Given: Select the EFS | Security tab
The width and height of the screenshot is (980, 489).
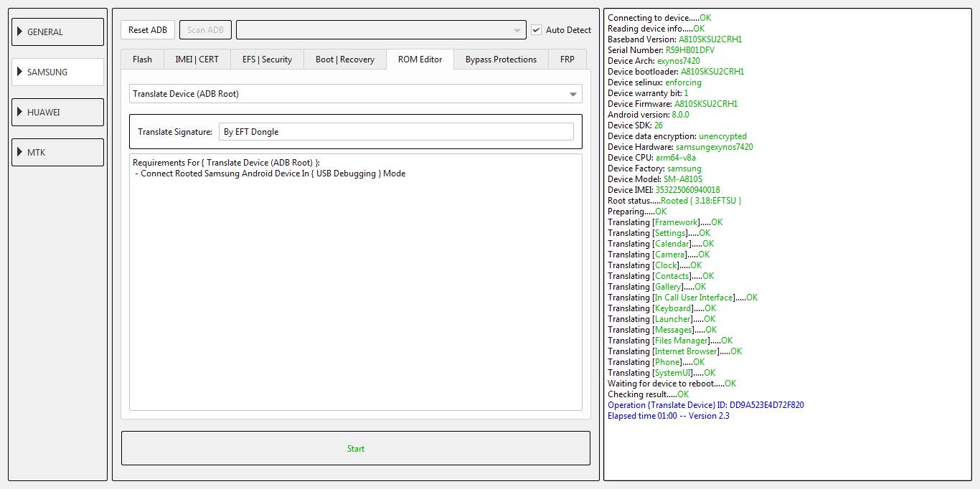Looking at the screenshot, I should (x=267, y=60).
